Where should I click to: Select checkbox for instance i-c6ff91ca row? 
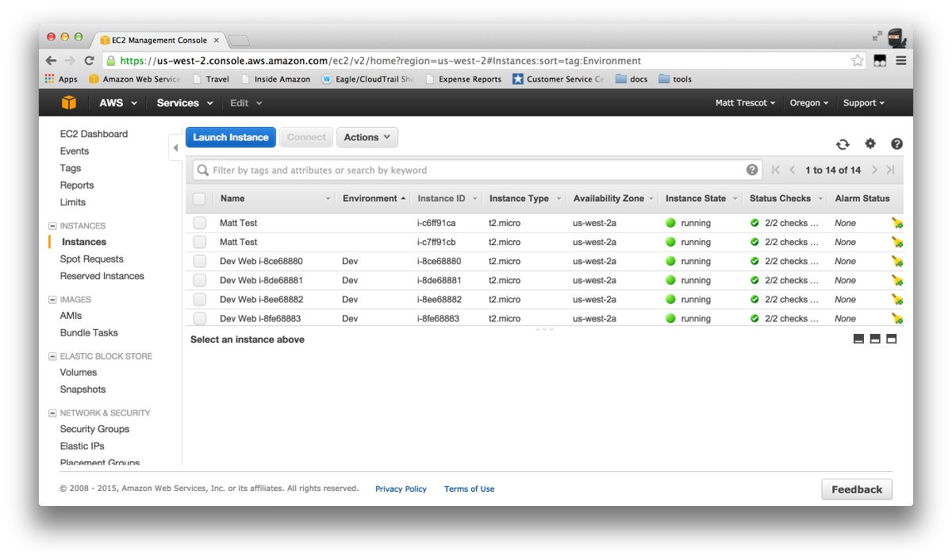point(199,223)
